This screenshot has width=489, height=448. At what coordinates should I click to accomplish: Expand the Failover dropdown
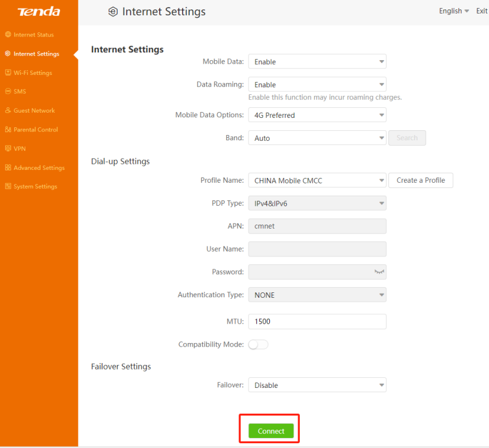click(317, 386)
